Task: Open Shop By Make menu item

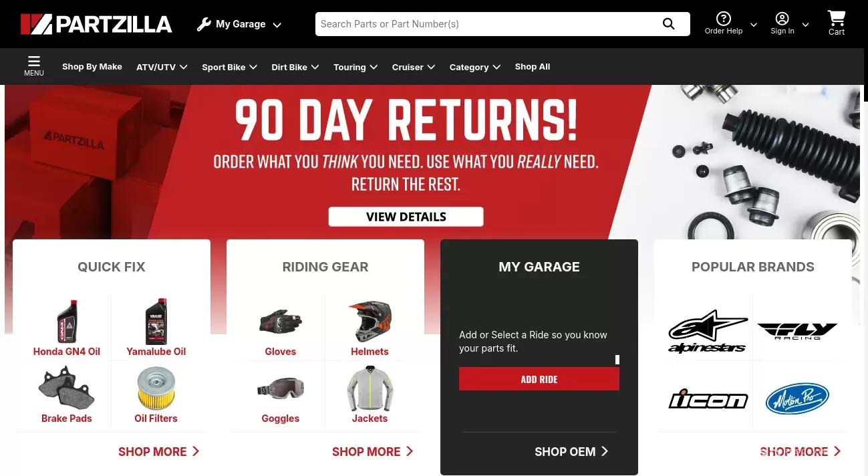Action: click(92, 67)
